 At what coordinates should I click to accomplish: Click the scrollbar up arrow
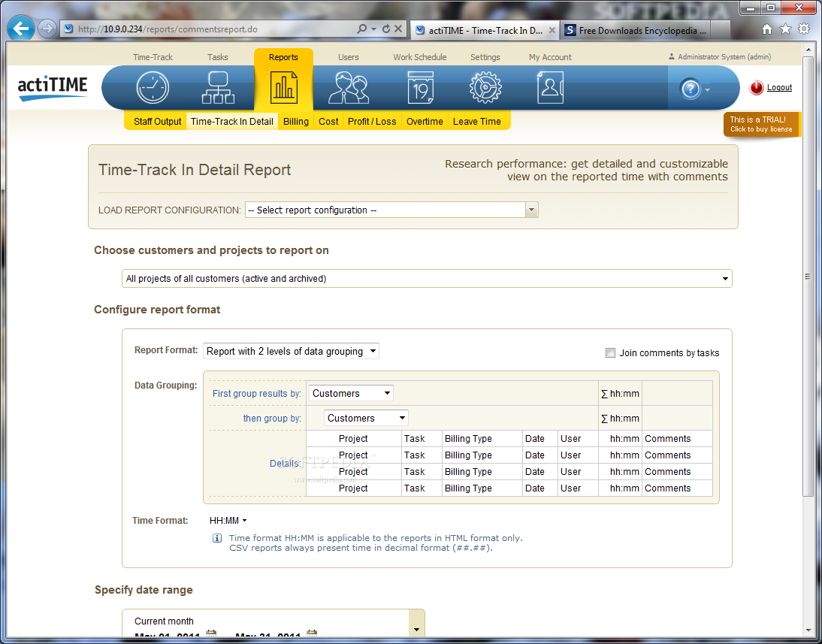tap(808, 49)
